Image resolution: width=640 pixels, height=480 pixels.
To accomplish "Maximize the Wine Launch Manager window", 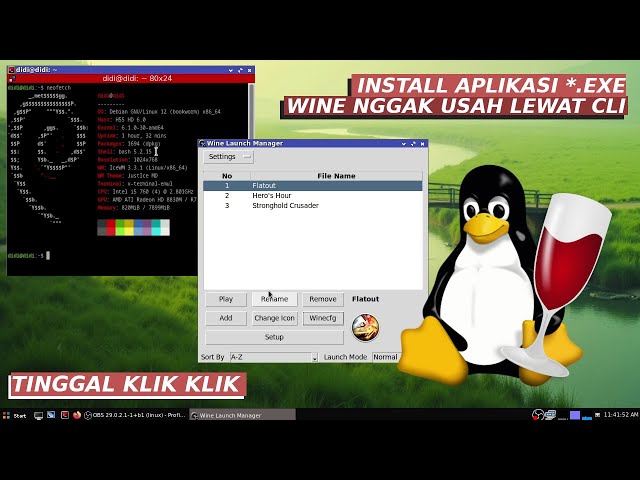I will pos(413,144).
